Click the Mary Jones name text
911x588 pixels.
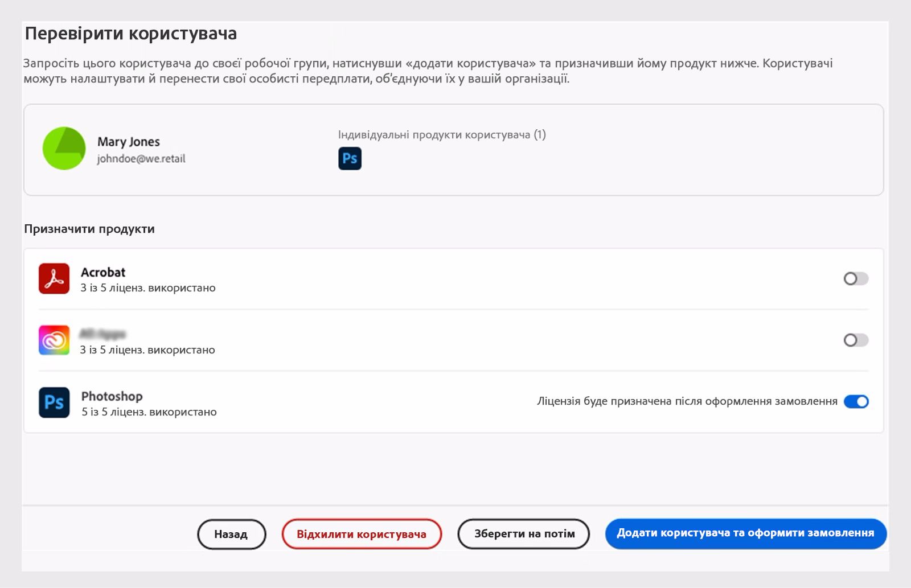[129, 142]
